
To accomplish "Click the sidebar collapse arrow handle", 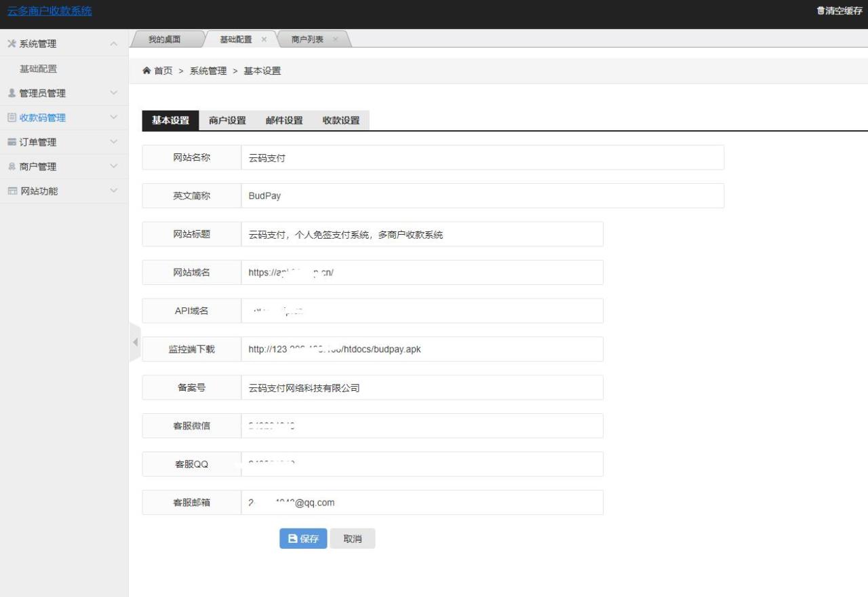I will (134, 342).
